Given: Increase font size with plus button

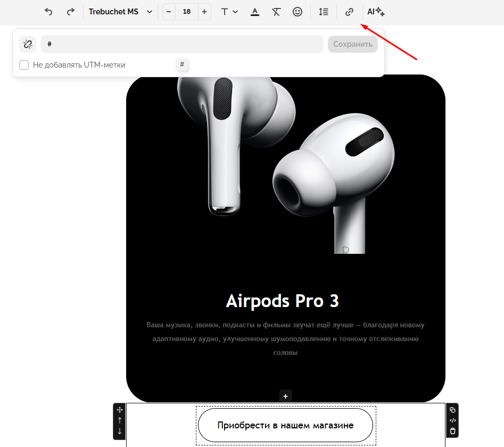Looking at the screenshot, I should [x=204, y=12].
